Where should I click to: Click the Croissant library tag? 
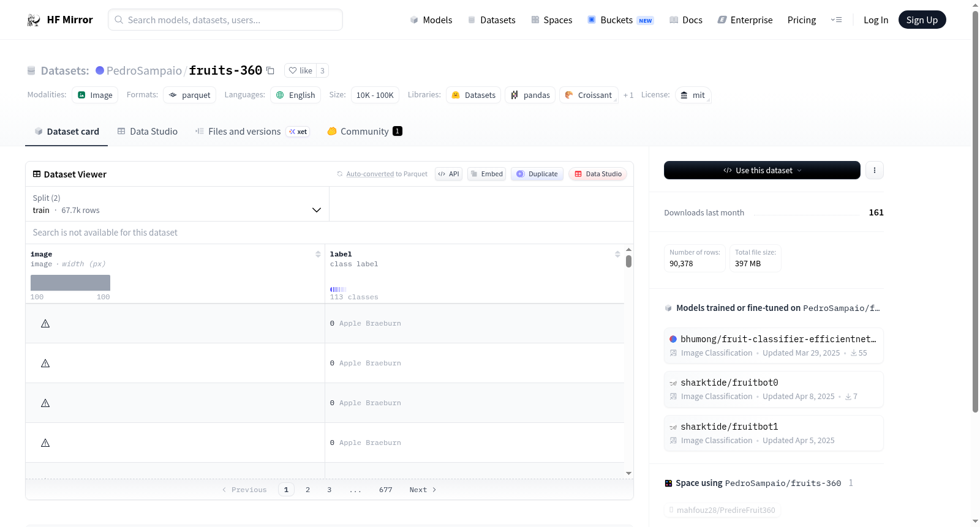[589, 95]
